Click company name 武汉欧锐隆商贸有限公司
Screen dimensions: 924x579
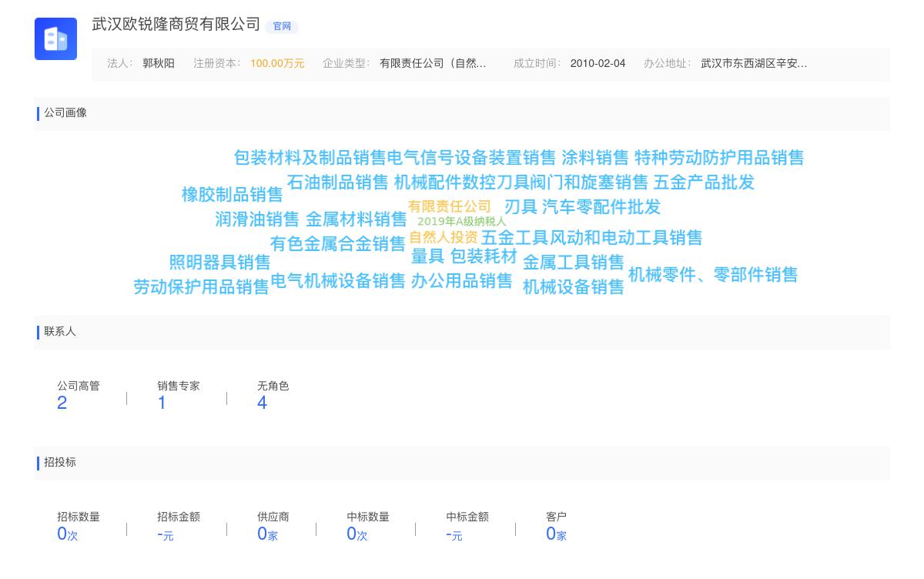pos(176,25)
